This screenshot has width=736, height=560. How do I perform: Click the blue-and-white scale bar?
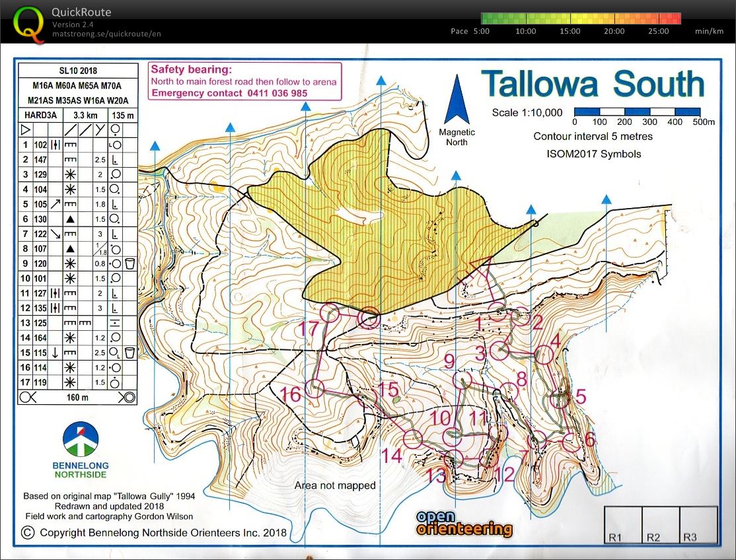tap(636, 112)
